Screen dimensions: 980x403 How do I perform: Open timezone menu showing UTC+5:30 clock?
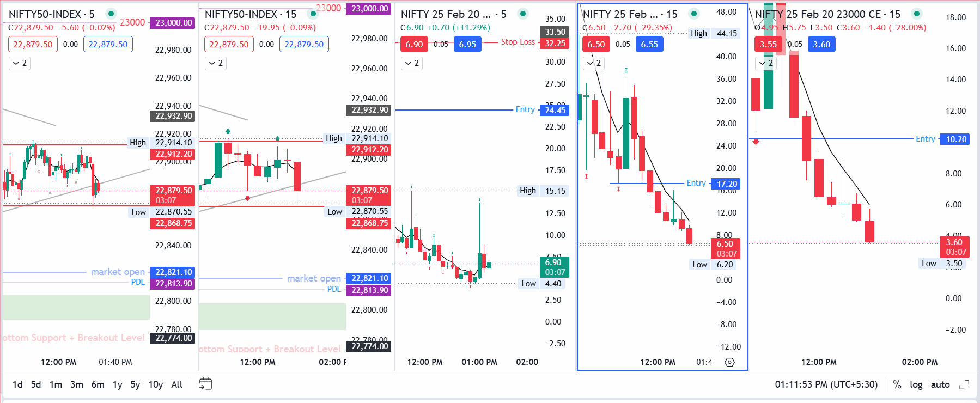[x=826, y=384]
